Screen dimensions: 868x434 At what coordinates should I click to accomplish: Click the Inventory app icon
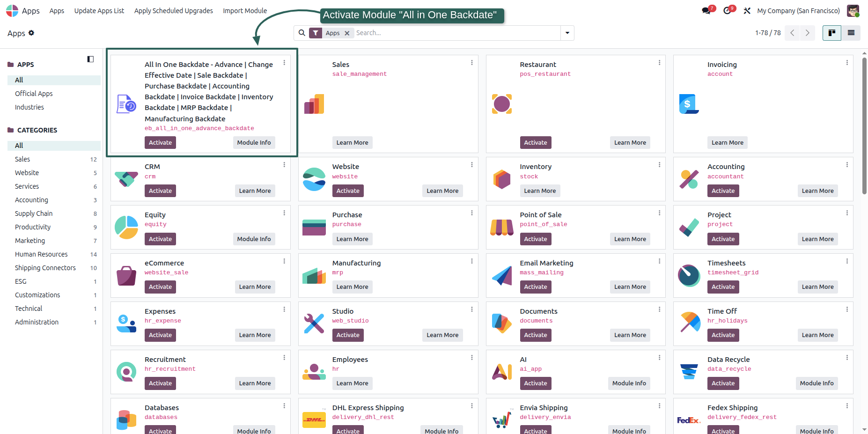click(502, 179)
